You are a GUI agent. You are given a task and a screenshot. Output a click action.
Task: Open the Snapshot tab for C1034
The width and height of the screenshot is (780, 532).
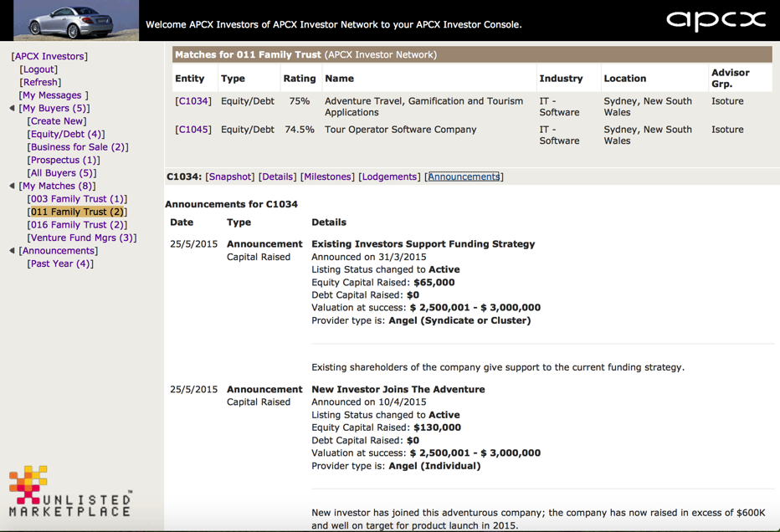point(230,177)
